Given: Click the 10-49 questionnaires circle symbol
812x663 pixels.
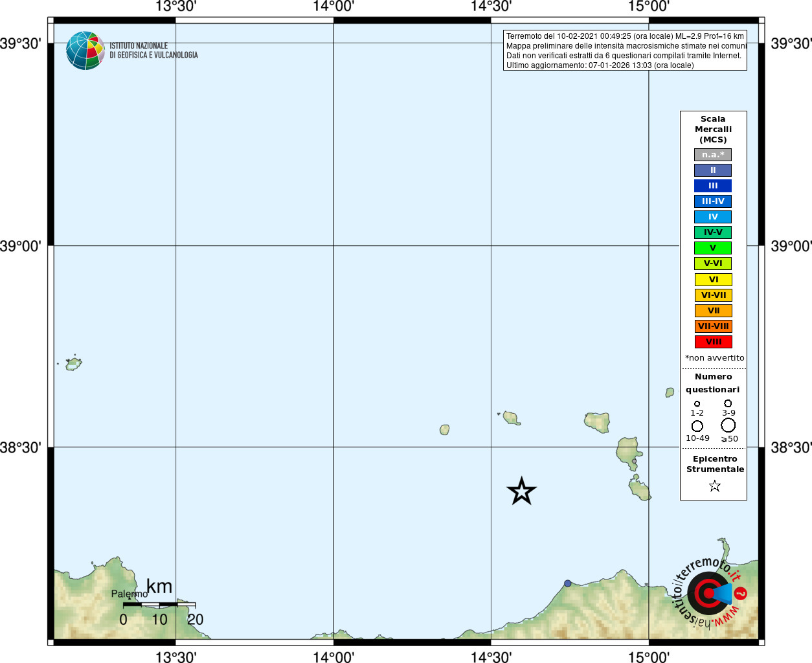Looking at the screenshot, I should point(697,426).
